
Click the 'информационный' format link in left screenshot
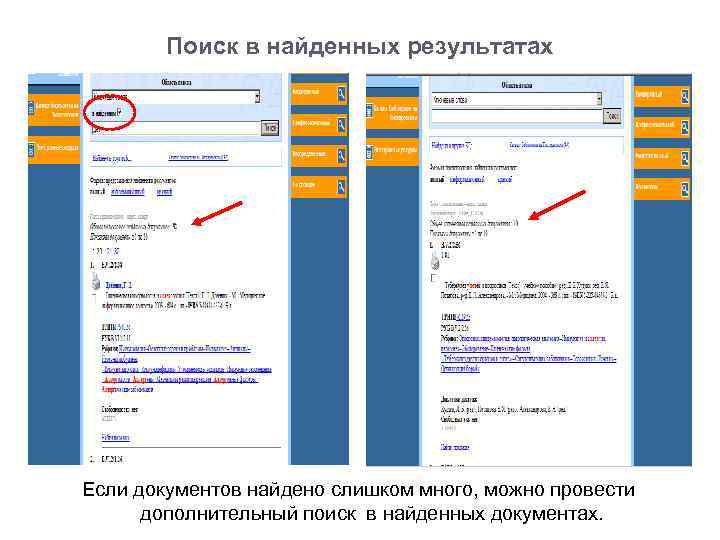128,191
